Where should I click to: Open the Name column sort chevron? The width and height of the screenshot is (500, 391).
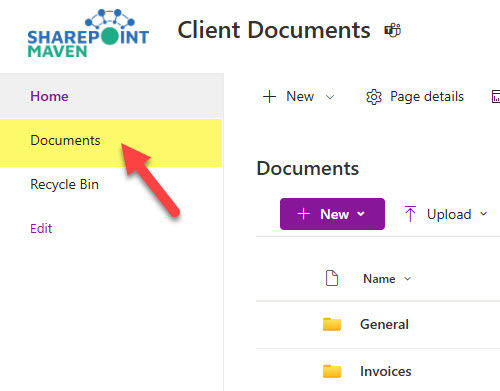coord(407,279)
